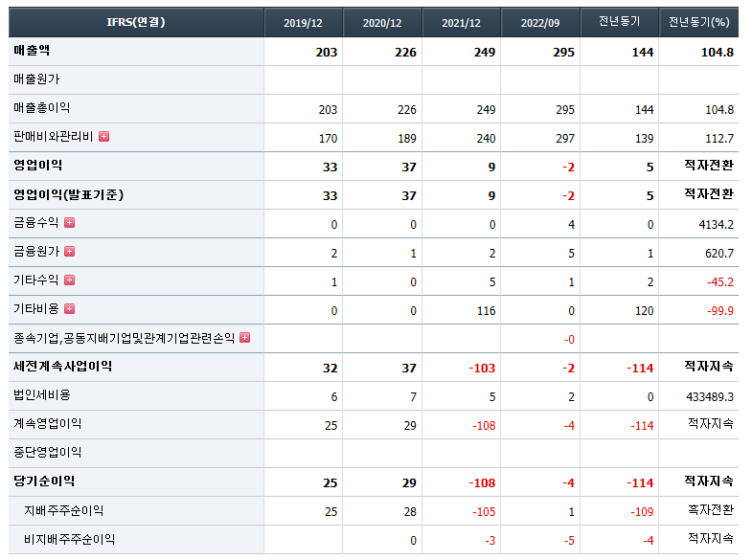The width and height of the screenshot is (752, 560).
Task: Click the 전년동기(%) column header
Action: pyautogui.click(x=698, y=22)
